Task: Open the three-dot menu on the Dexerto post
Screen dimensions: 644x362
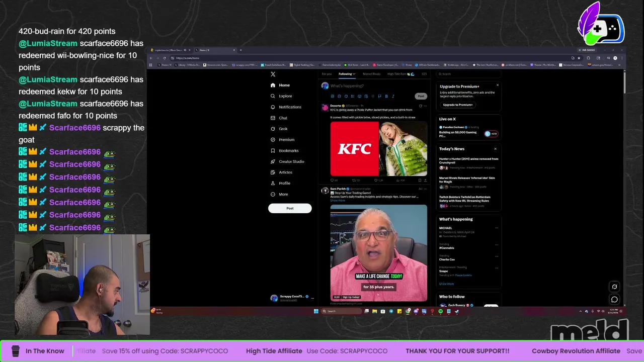Action: point(426,106)
